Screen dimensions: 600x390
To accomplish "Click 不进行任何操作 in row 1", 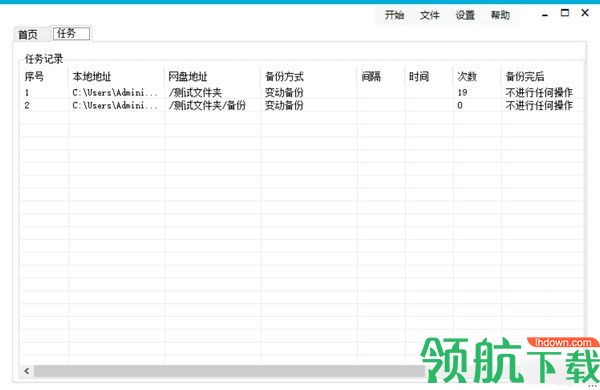I will pos(539,93).
